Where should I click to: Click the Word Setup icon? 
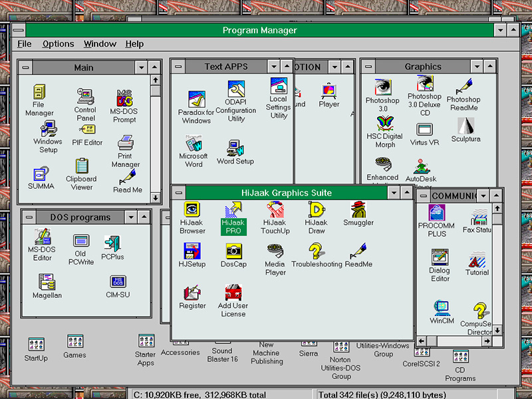click(235, 148)
